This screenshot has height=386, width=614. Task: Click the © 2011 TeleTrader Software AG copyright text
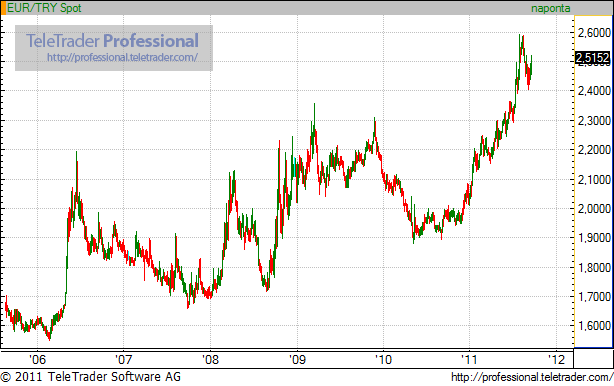tap(91, 377)
